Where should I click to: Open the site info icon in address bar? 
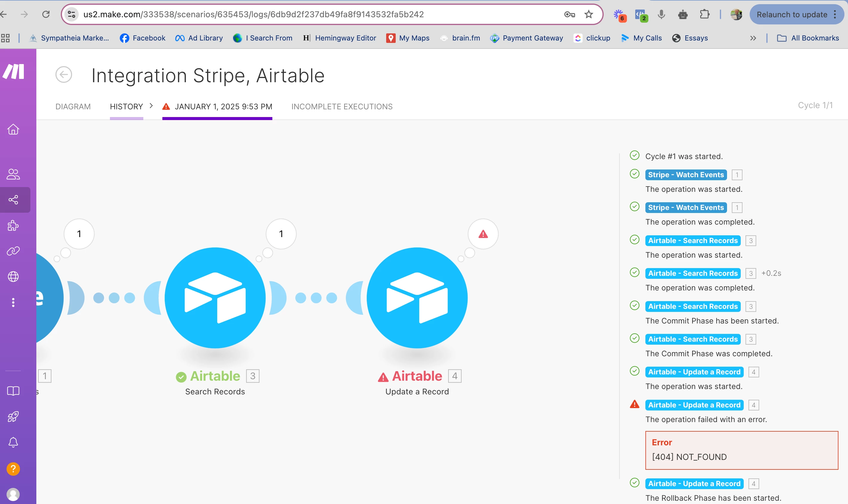coord(71,14)
